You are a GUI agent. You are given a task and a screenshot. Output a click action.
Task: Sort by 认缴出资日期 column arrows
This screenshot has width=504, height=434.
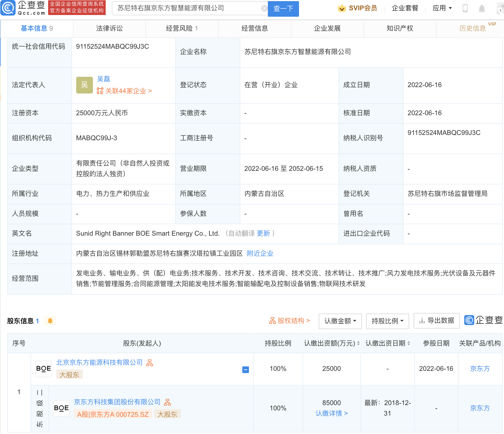coord(409,344)
